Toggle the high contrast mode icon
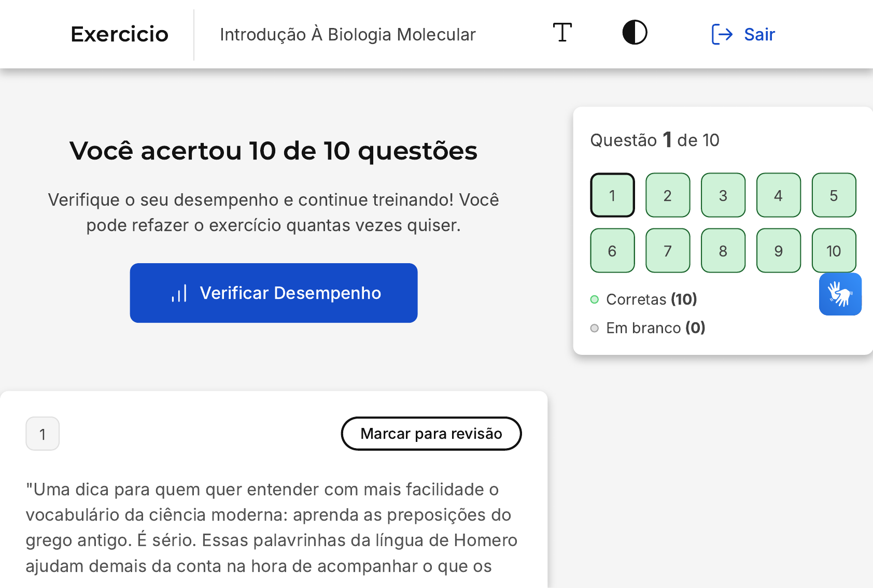873x588 pixels. (x=635, y=33)
